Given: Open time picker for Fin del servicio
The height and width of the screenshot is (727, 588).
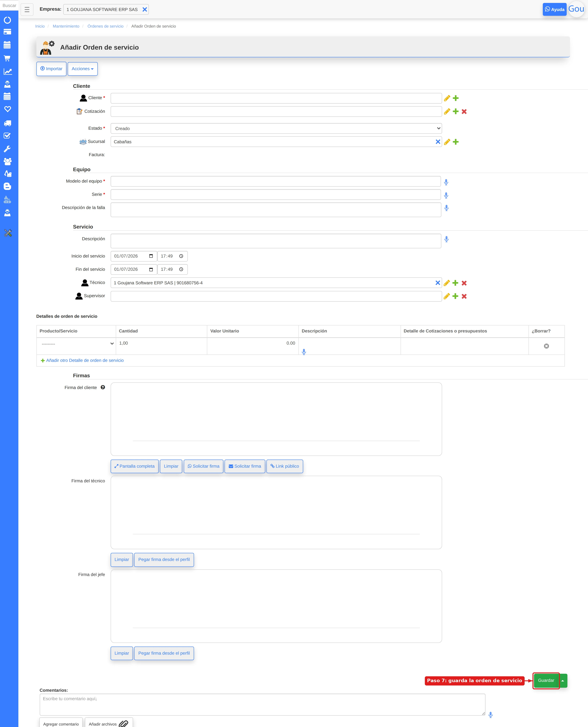Looking at the screenshot, I should click(181, 269).
